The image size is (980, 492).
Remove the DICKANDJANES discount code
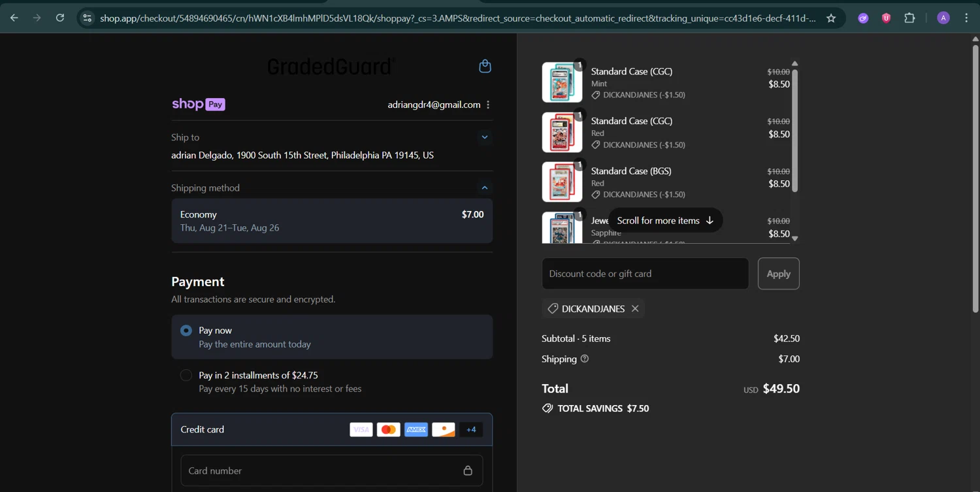coord(635,308)
